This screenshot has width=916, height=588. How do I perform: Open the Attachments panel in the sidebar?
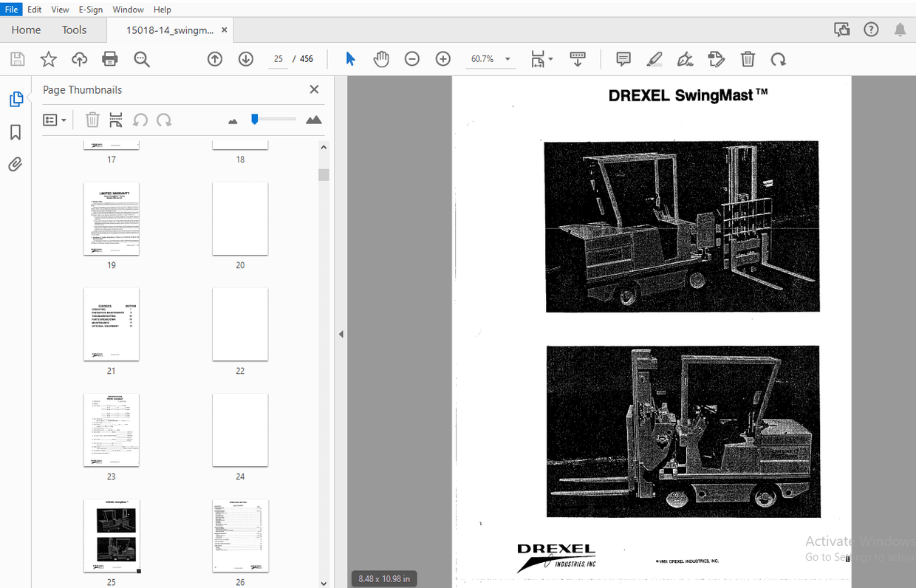[15, 164]
